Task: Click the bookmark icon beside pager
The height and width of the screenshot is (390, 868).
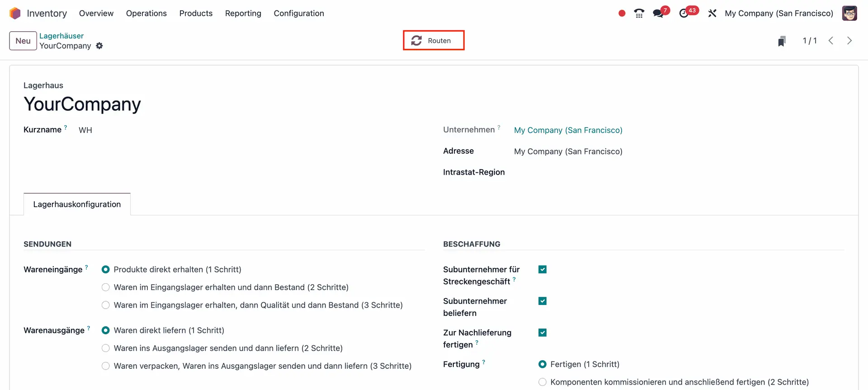Action: [x=782, y=41]
